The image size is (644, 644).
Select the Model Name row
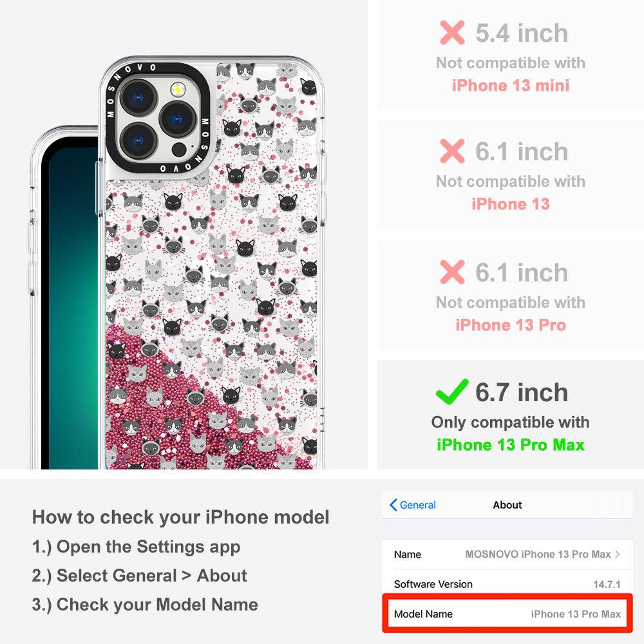[507, 614]
